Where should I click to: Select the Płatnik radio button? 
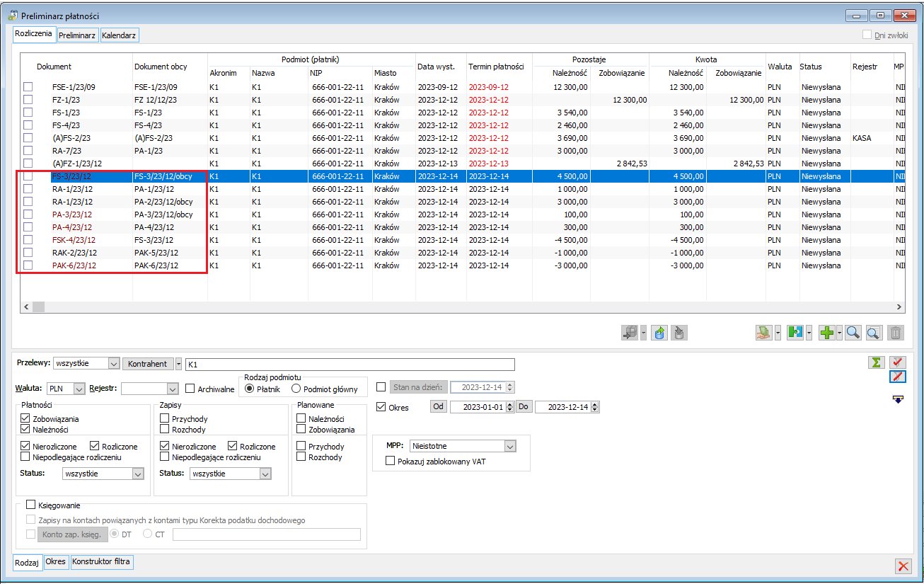click(x=249, y=389)
